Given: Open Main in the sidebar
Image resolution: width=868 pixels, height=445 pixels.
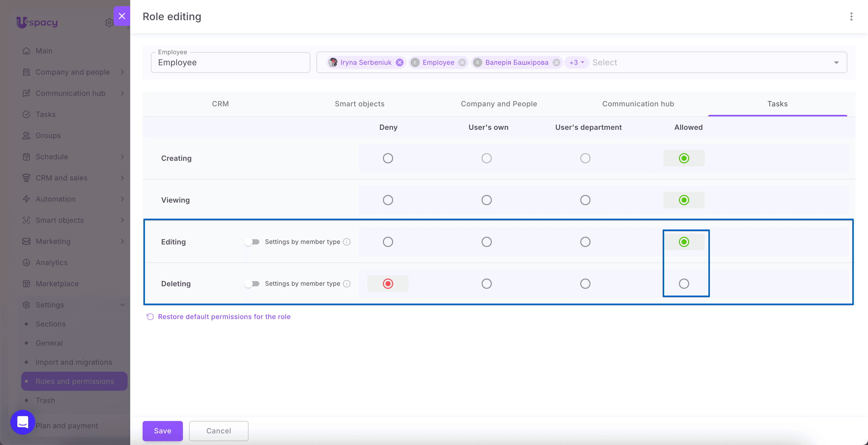Looking at the screenshot, I should tap(44, 51).
